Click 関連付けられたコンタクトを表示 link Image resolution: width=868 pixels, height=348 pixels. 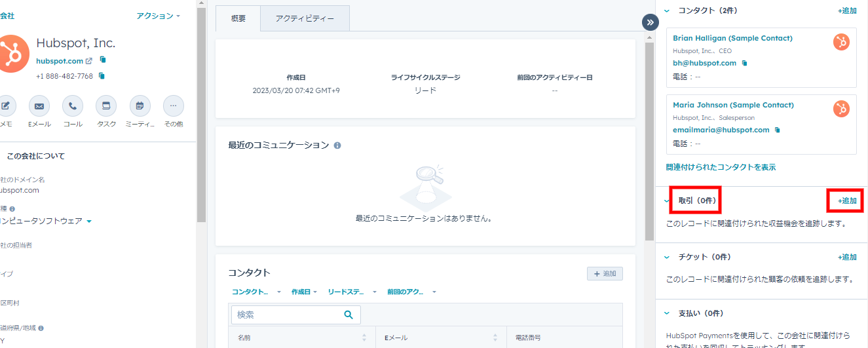pyautogui.click(x=721, y=167)
